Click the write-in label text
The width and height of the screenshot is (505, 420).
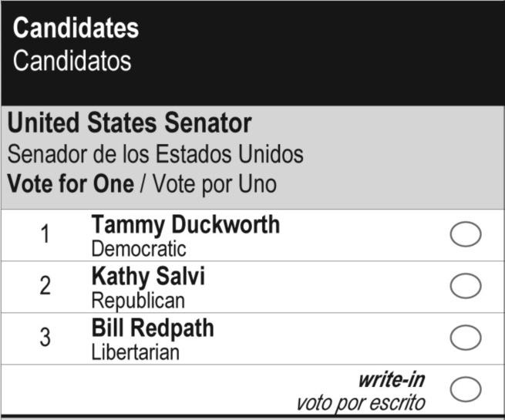tap(391, 380)
